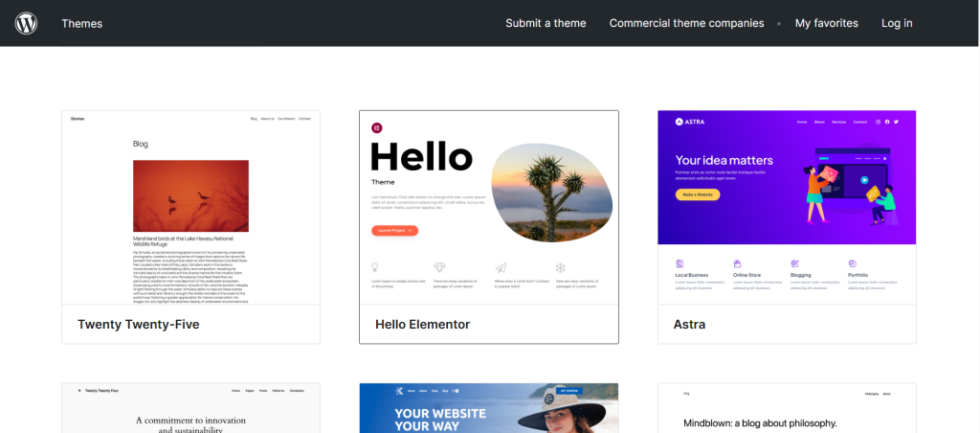Click the Elementor logo icon in Hello preview
Screen dimensions: 980x433
[x=377, y=127]
